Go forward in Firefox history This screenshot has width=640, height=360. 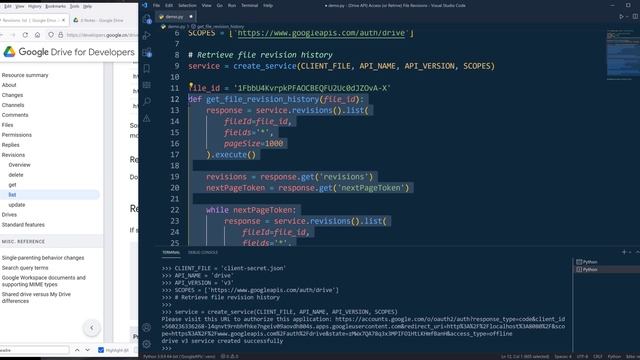coord(13,35)
